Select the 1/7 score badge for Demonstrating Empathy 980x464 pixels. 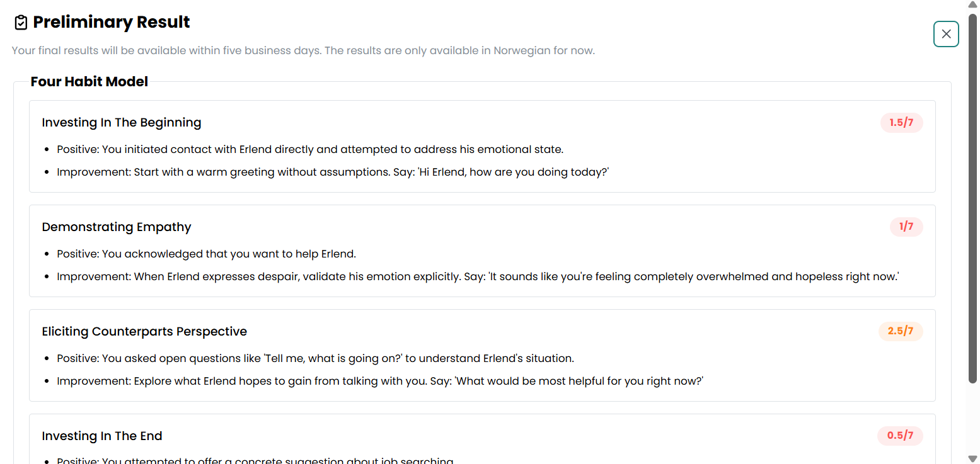[906, 227]
